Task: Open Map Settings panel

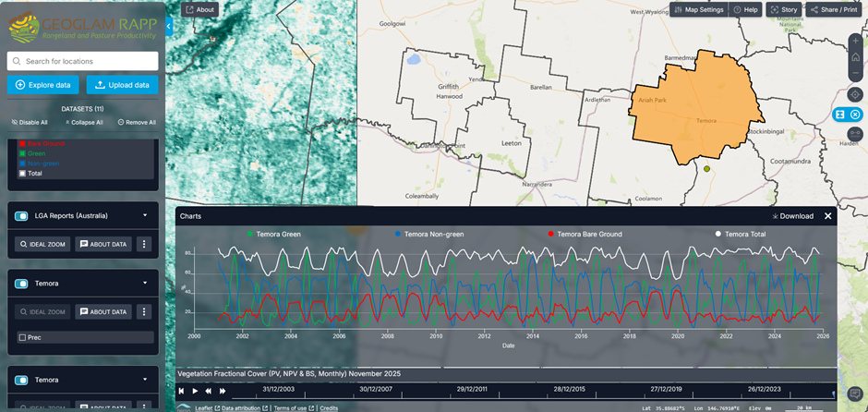Action: tap(698, 9)
